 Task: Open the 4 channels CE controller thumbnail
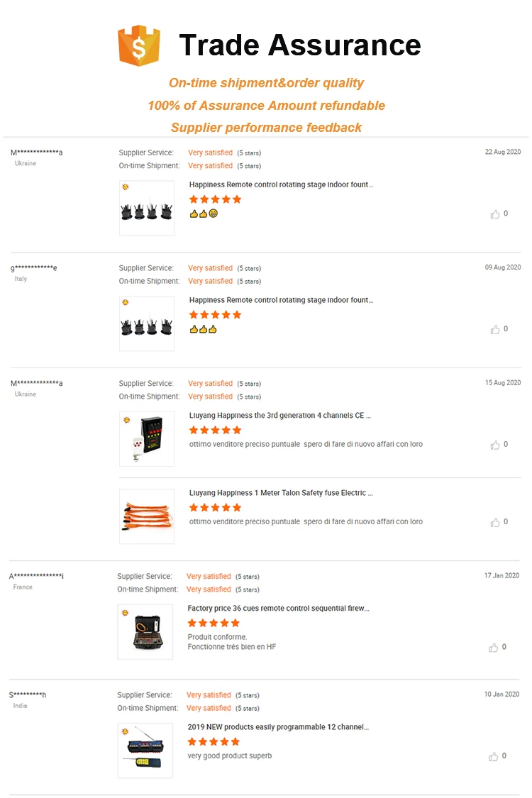(x=147, y=439)
